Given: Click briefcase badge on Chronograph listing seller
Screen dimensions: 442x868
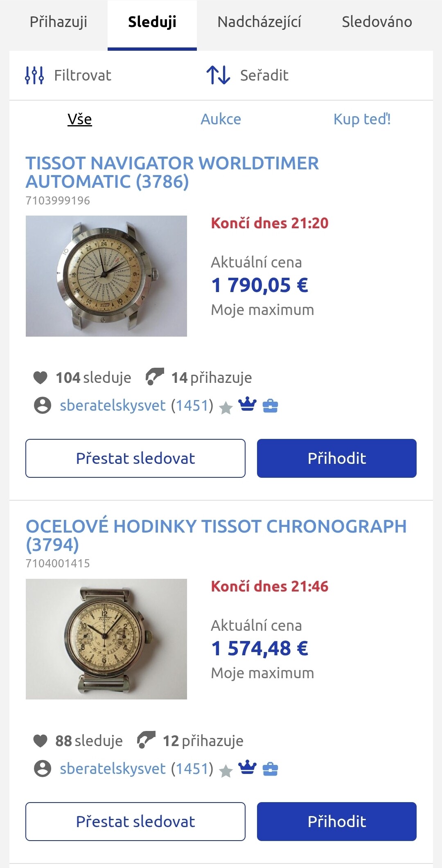Looking at the screenshot, I should pos(270,769).
